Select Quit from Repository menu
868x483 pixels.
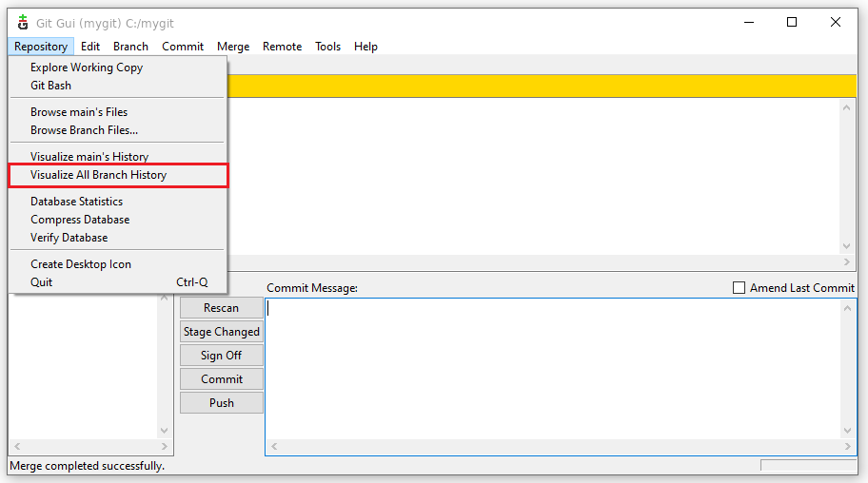(x=118, y=282)
